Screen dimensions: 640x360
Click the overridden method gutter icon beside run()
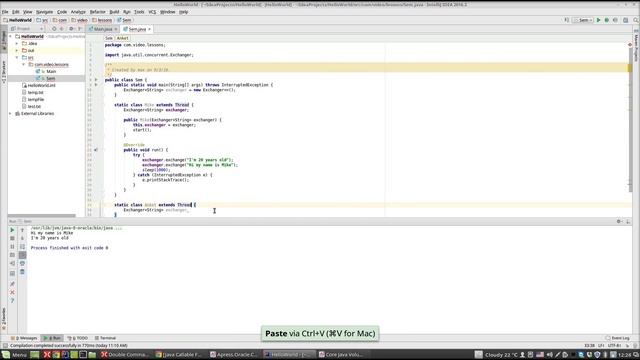(96, 150)
